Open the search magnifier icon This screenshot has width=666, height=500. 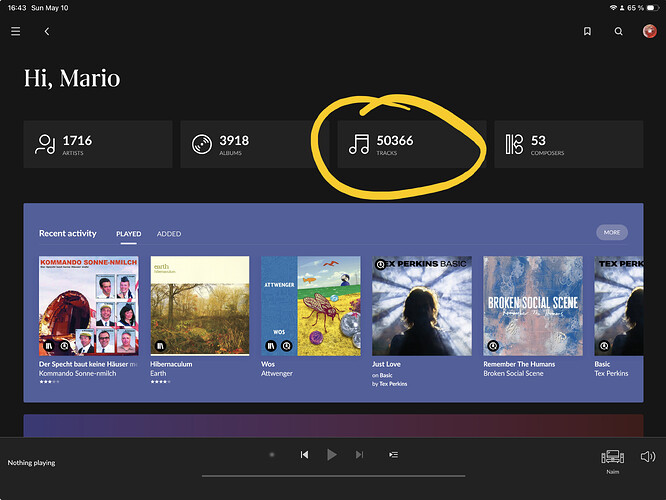(618, 31)
